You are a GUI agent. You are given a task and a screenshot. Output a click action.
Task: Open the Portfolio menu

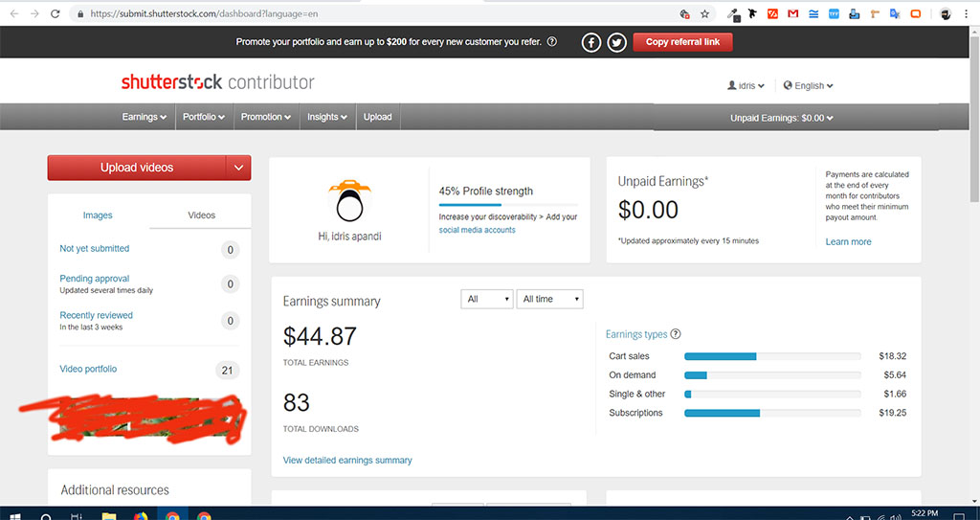(x=204, y=117)
